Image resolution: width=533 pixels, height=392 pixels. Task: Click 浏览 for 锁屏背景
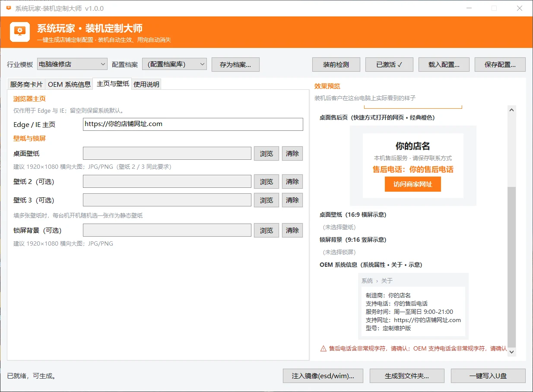coord(266,231)
